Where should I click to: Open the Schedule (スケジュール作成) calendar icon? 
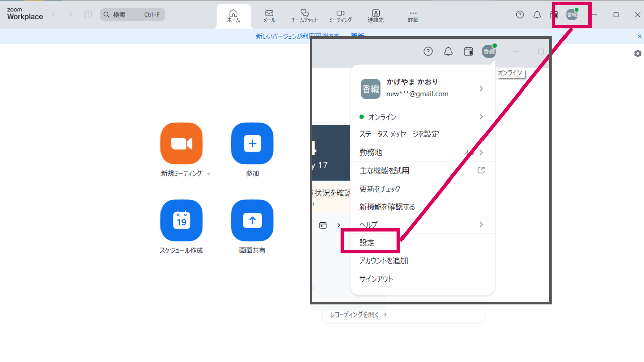point(181,221)
